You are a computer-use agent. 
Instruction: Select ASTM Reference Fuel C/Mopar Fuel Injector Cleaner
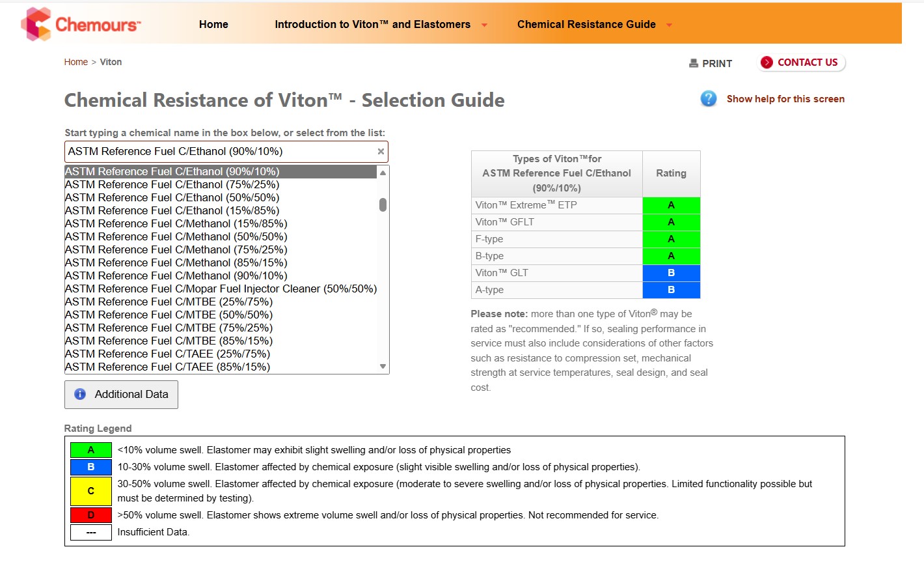[x=221, y=289]
